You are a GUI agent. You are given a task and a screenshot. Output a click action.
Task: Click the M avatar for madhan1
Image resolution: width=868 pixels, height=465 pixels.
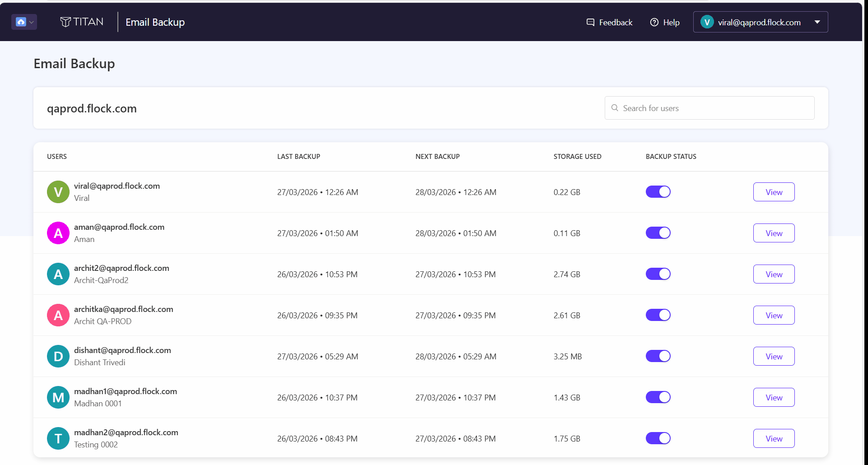tap(58, 397)
